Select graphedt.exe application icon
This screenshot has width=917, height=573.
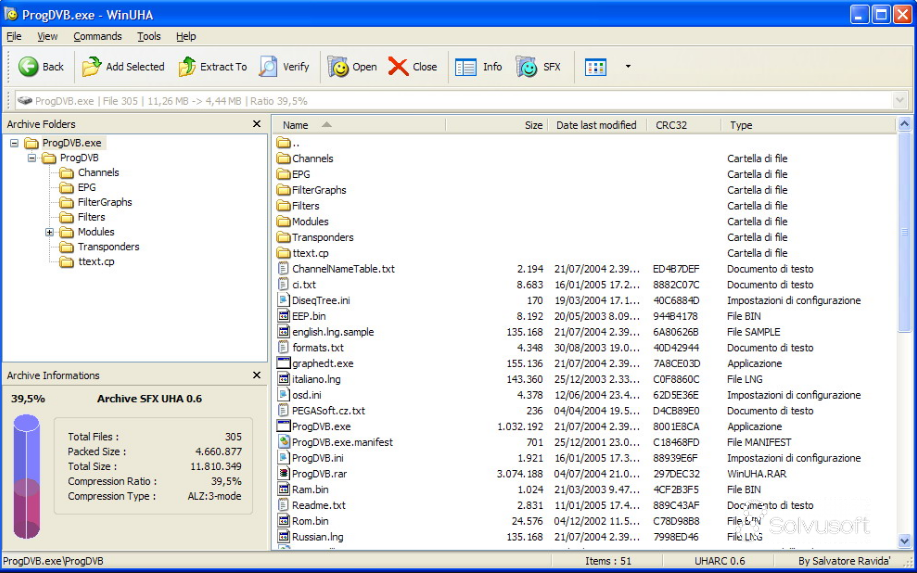(x=284, y=364)
